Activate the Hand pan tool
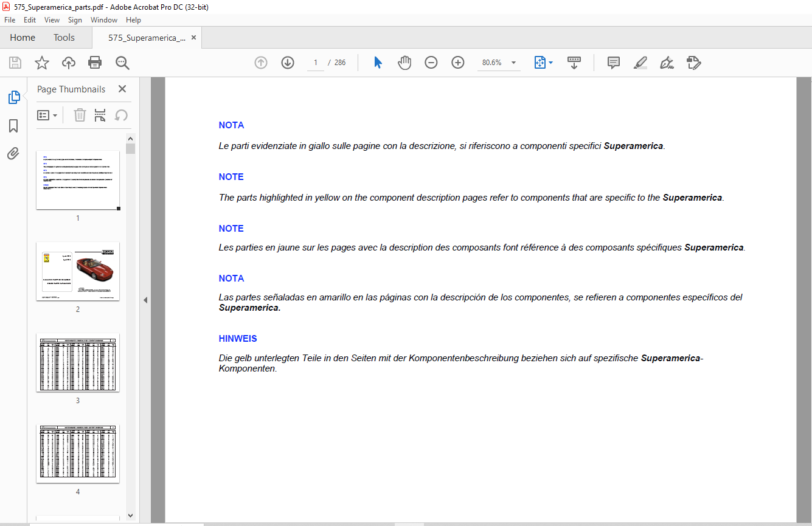The width and height of the screenshot is (812, 526). [404, 63]
